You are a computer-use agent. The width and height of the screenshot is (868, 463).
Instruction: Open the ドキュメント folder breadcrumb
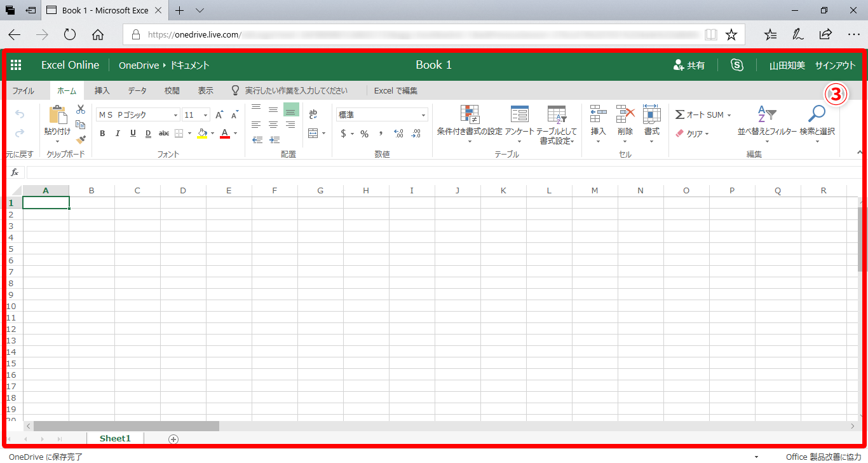pos(189,65)
